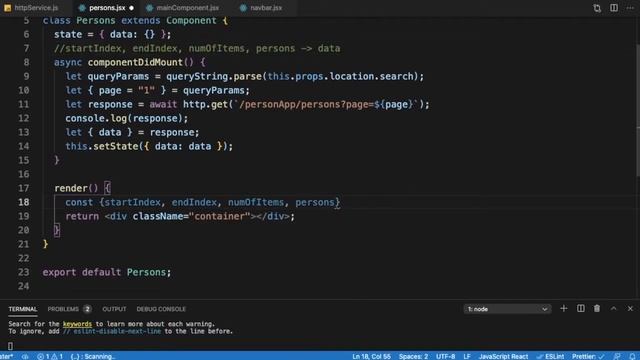Click 'this.setState' on line 14
This screenshot has height=360, width=640.
(102, 146)
